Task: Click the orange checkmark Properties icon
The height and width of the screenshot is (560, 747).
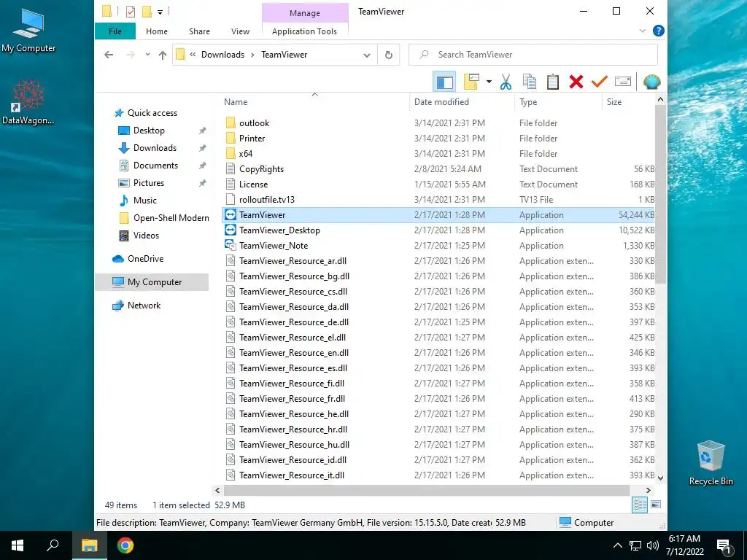Action: 600,82
